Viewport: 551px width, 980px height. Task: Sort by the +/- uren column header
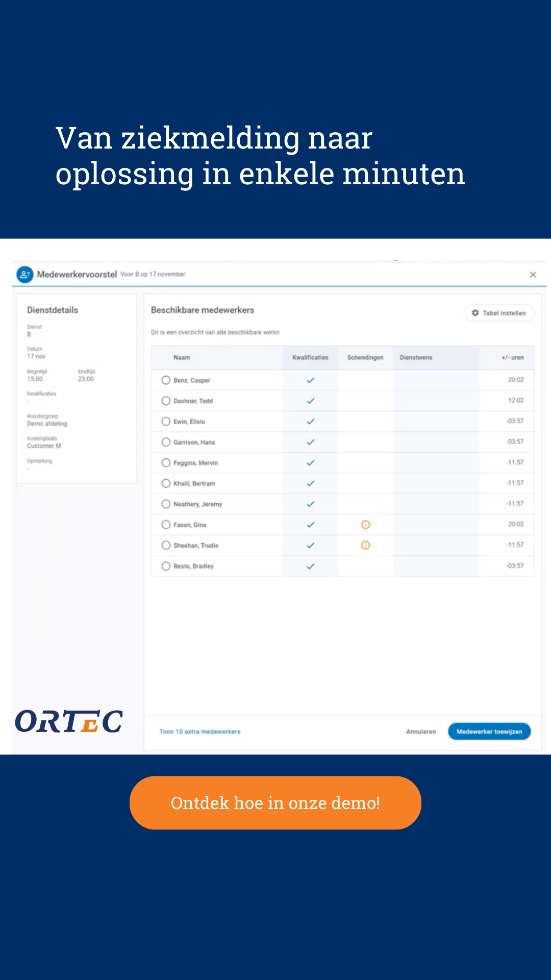tap(512, 357)
